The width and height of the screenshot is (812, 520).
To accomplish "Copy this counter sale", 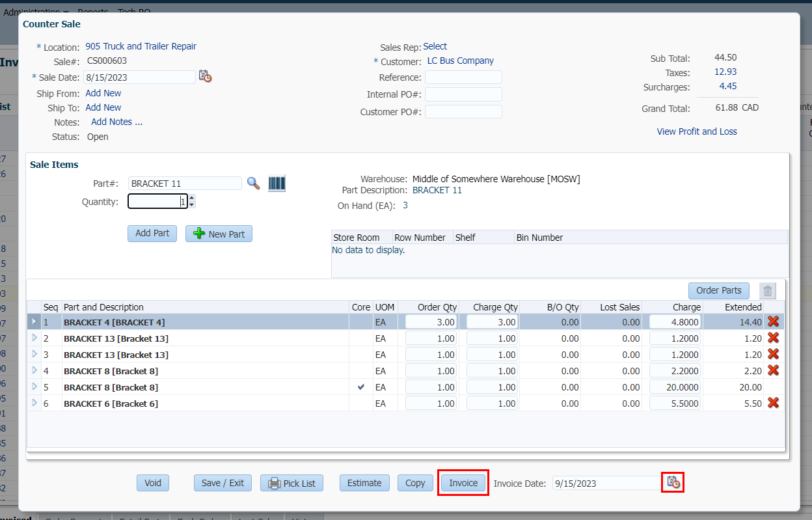I will point(415,483).
